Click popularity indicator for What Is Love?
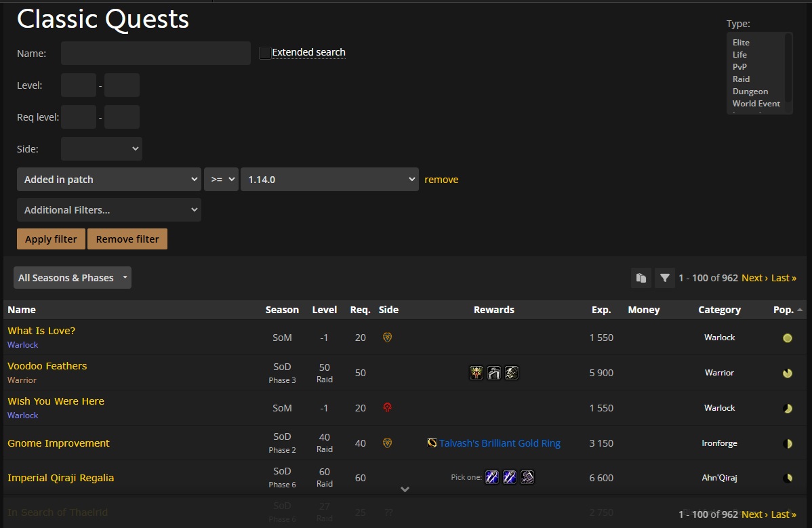 [788, 338]
